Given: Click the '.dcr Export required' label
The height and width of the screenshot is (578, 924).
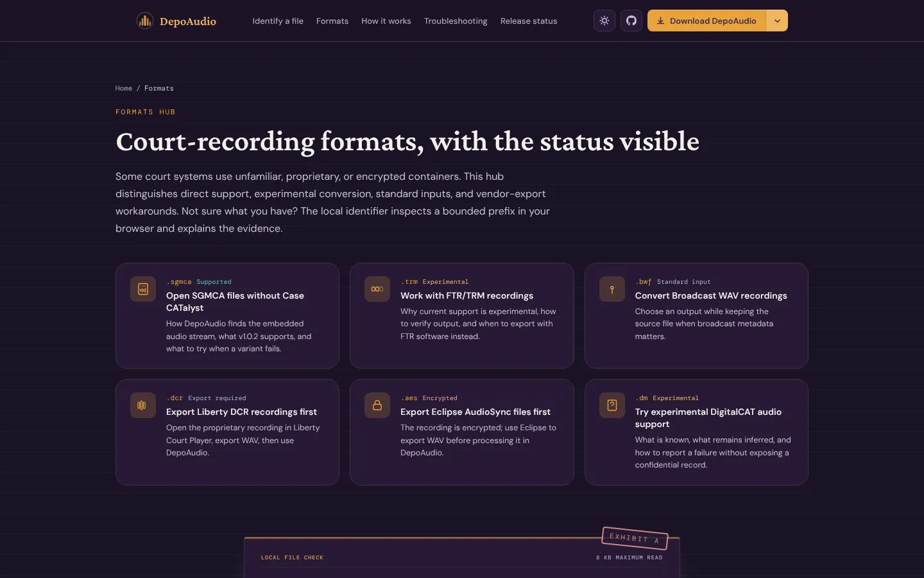Looking at the screenshot, I should click(206, 398).
